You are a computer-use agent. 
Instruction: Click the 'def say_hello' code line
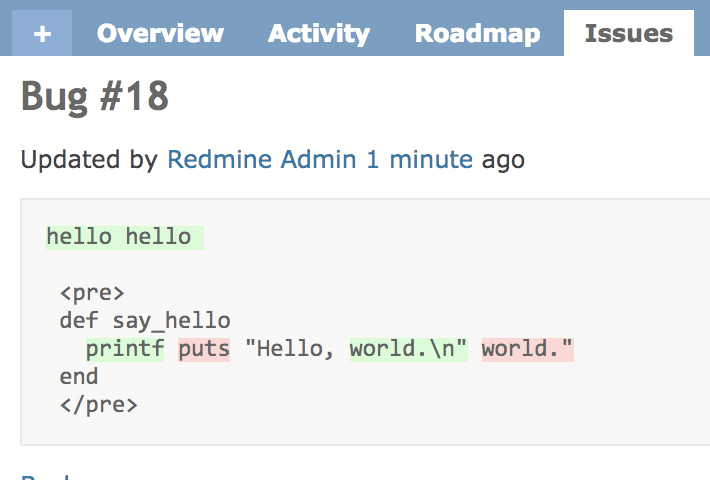point(145,321)
